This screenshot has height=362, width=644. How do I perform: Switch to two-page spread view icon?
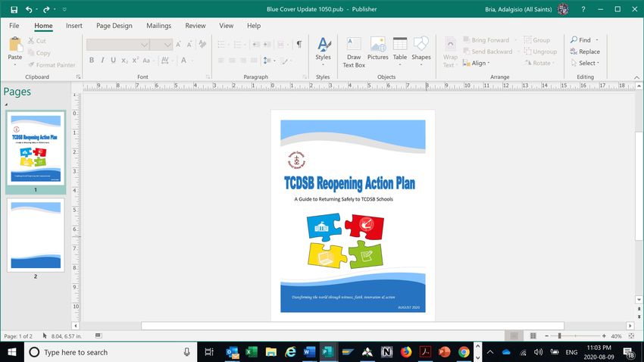point(533,335)
